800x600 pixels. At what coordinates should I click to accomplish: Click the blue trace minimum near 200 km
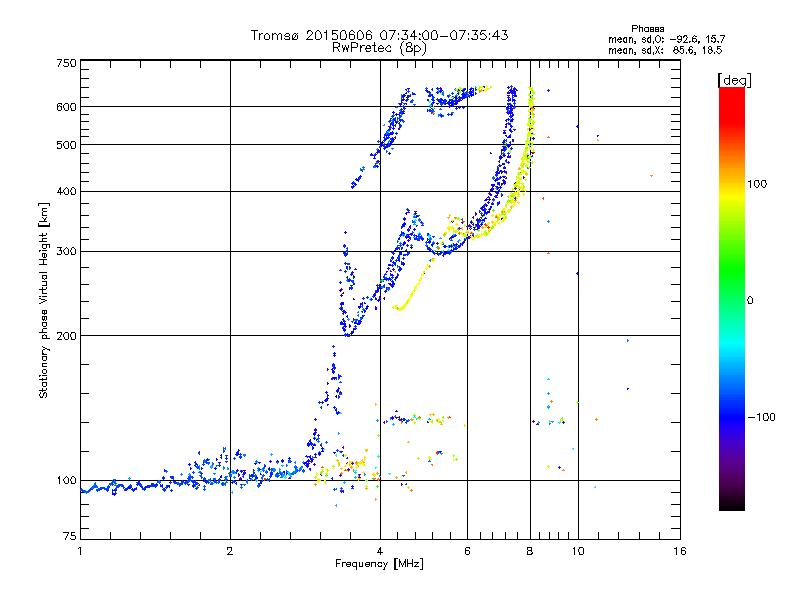pos(348,334)
